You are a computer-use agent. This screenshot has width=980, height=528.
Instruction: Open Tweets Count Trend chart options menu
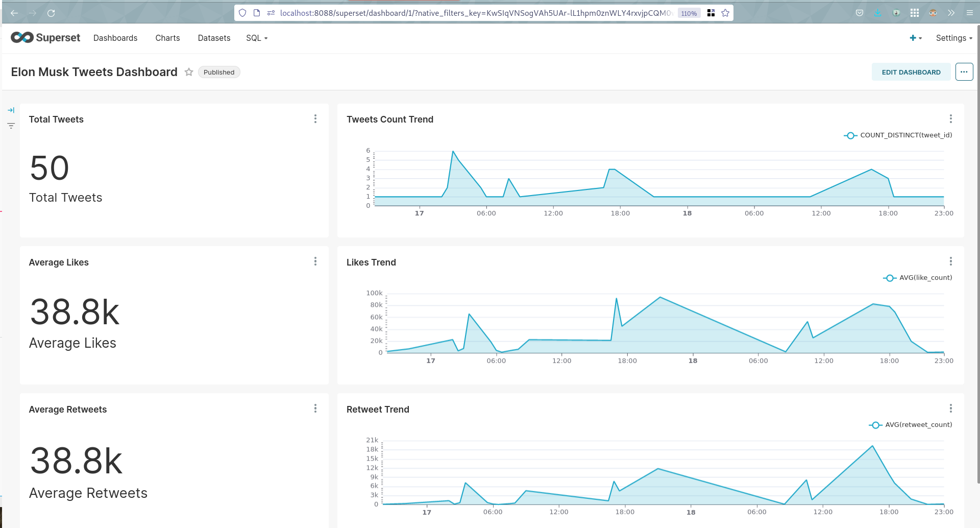click(x=950, y=118)
